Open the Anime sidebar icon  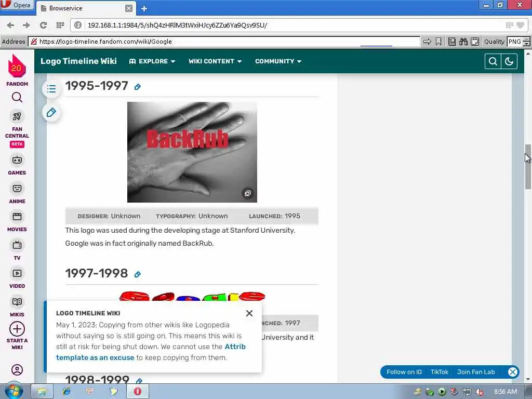click(17, 189)
